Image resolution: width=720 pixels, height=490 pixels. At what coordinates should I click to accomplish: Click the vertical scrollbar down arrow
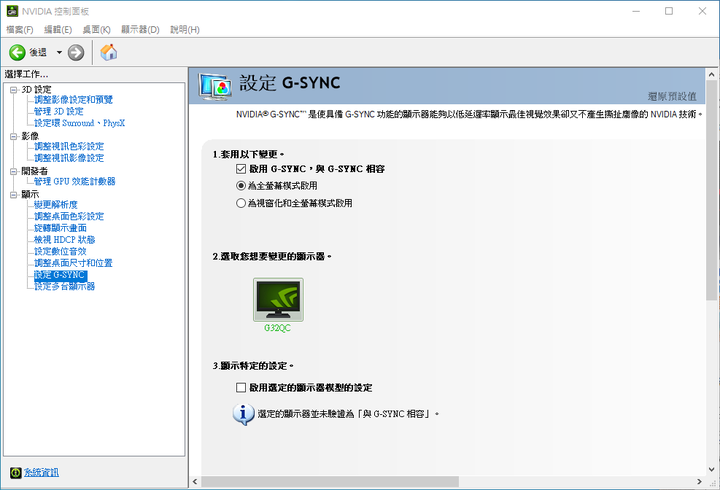(x=712, y=469)
